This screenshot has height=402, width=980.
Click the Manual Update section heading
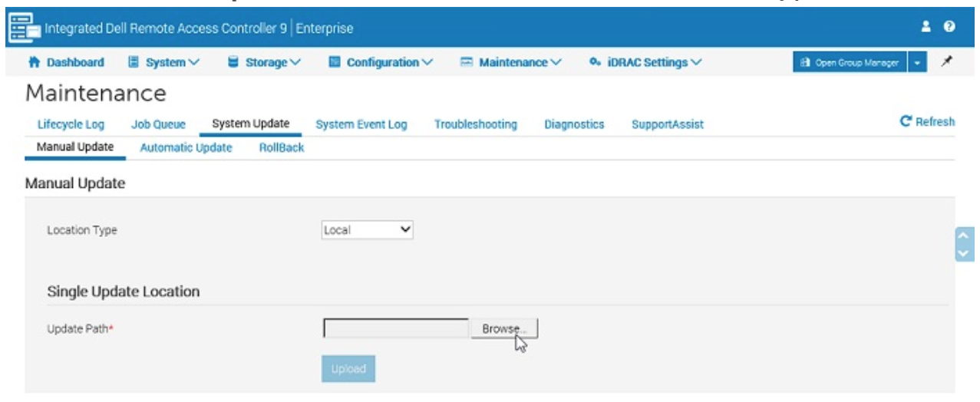click(x=75, y=183)
